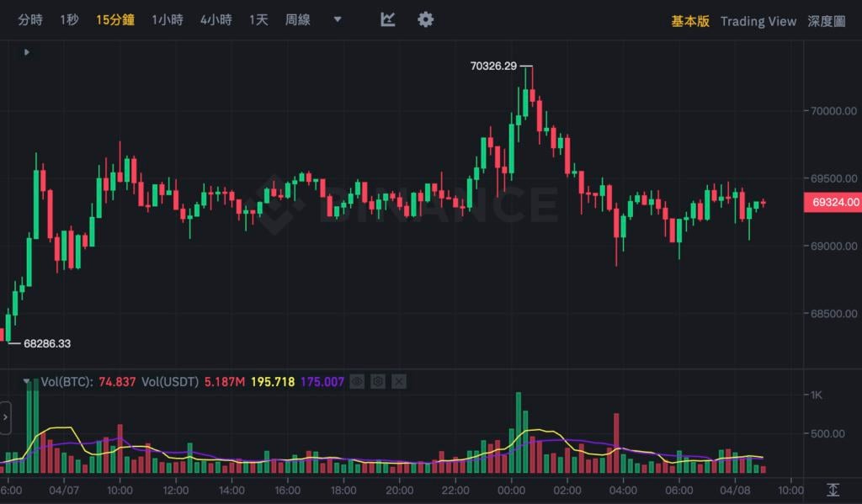Hide the volume indicator via eye icon
The height and width of the screenshot is (504, 862).
click(358, 382)
